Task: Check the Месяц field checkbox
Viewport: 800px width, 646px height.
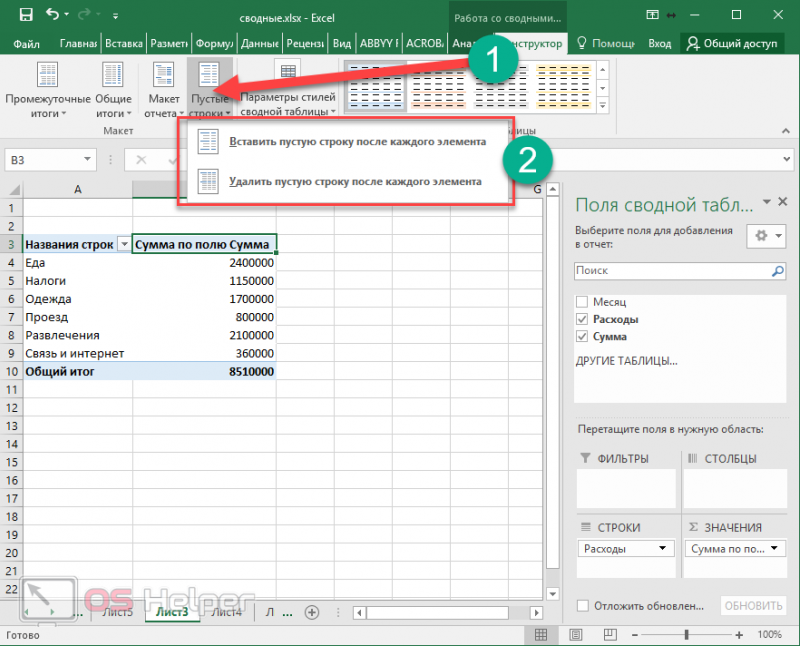Action: (582, 302)
